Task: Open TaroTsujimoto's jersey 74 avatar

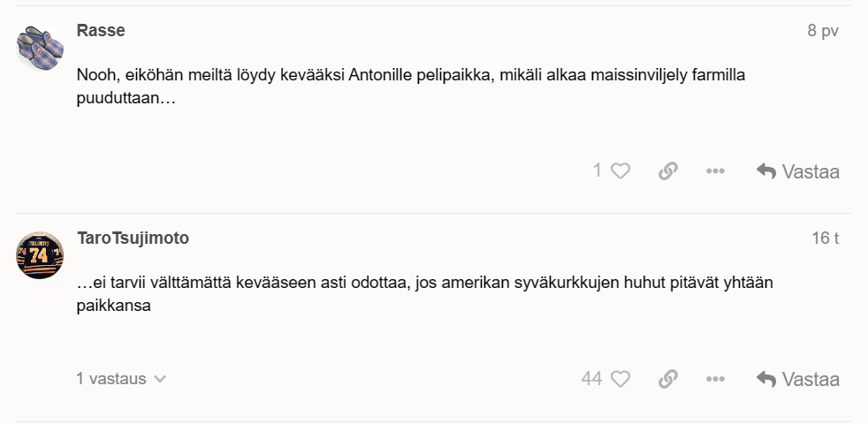Action: click(40, 255)
